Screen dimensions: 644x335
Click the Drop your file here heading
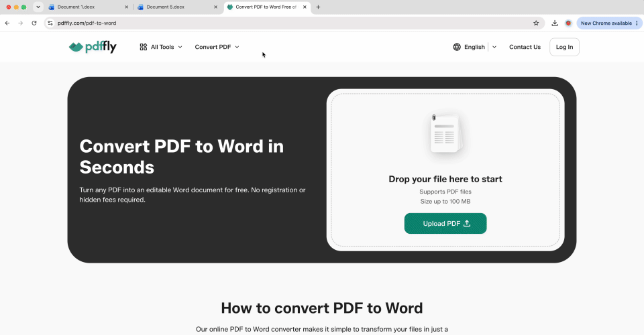[445, 179]
